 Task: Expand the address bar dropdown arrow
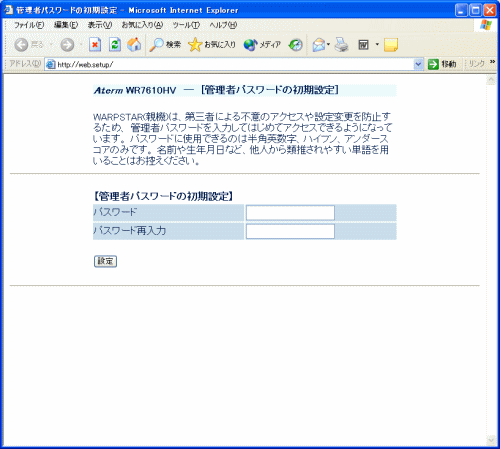418,64
